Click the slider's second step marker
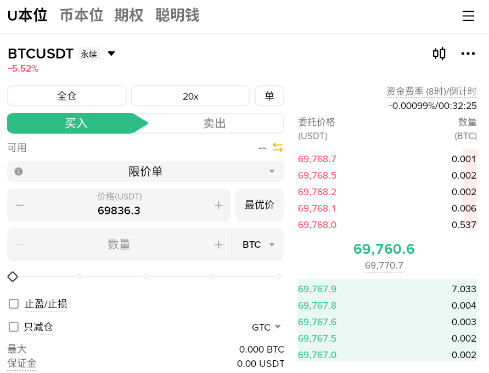 [79, 276]
